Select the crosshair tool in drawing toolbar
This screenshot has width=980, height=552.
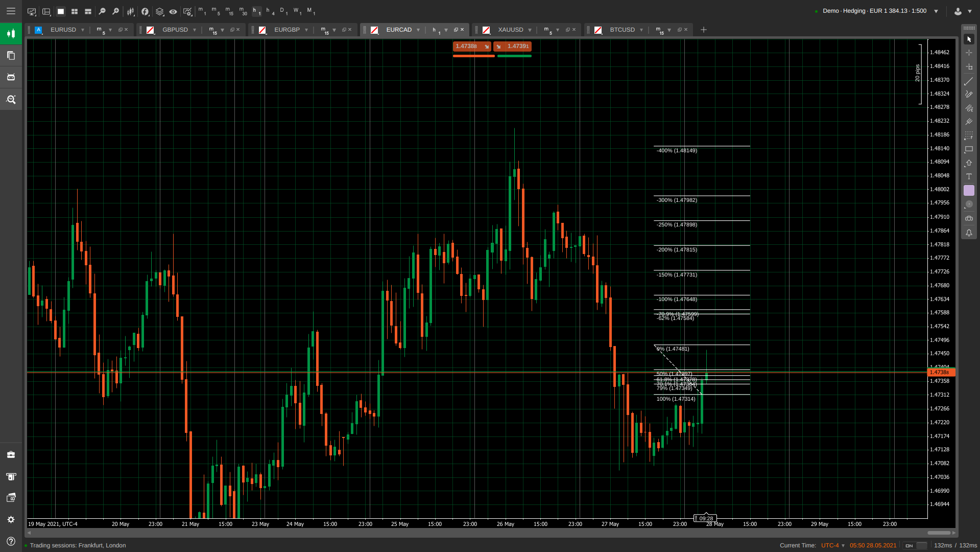pyautogui.click(x=969, y=53)
